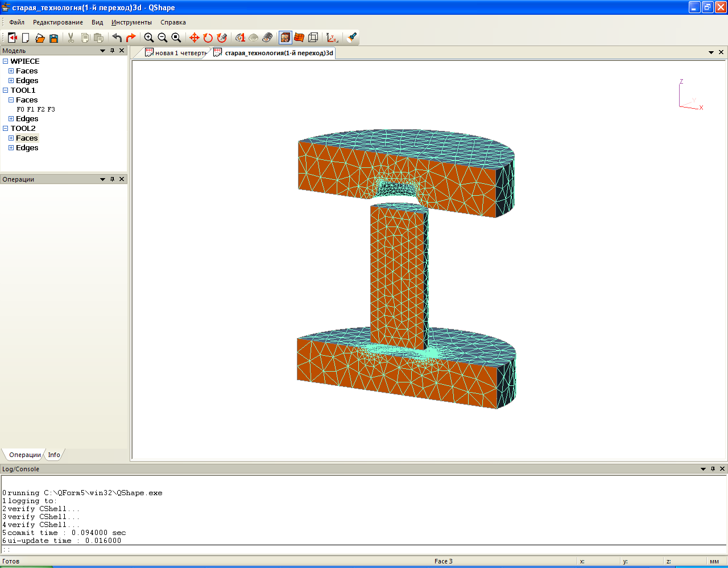
Task: Expand Edges under TOOL1
Action: coord(11,119)
